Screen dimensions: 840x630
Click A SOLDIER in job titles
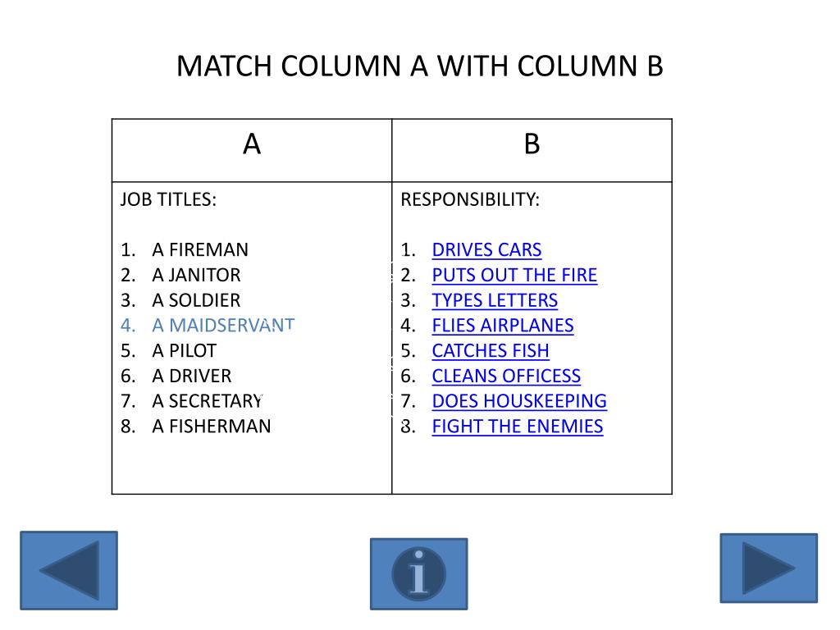click(x=196, y=300)
